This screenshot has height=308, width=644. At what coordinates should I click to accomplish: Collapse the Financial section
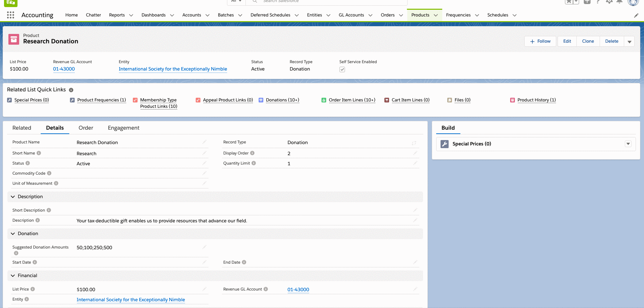tap(13, 276)
